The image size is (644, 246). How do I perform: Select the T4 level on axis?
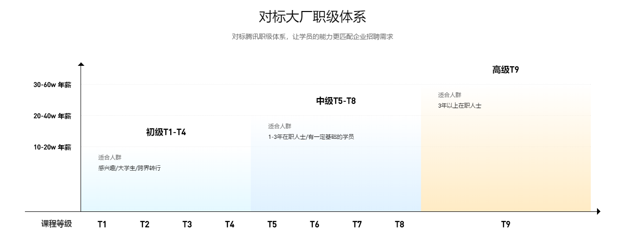(230, 224)
